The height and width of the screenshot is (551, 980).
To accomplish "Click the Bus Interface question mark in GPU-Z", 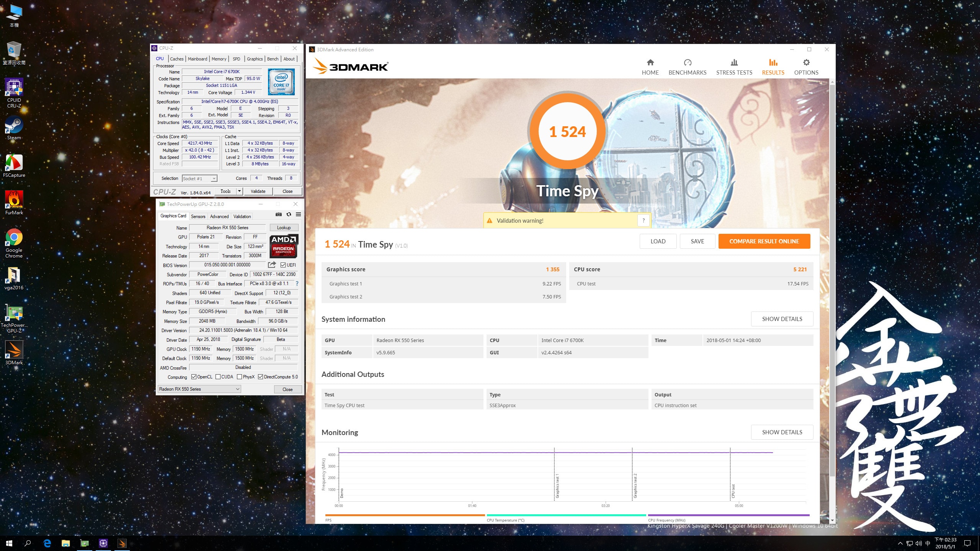I will point(297,284).
